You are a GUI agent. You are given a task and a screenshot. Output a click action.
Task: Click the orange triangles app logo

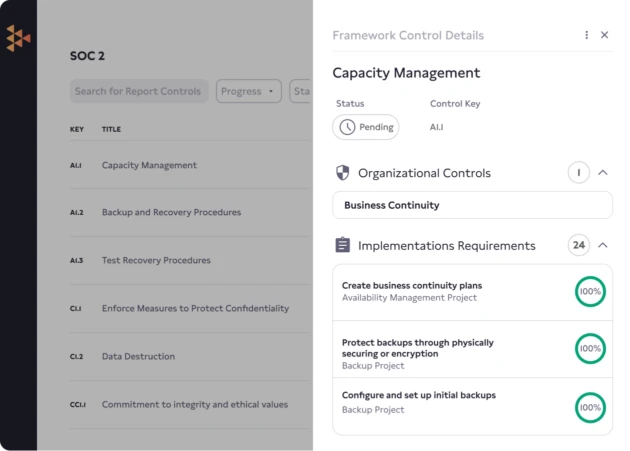(18, 38)
